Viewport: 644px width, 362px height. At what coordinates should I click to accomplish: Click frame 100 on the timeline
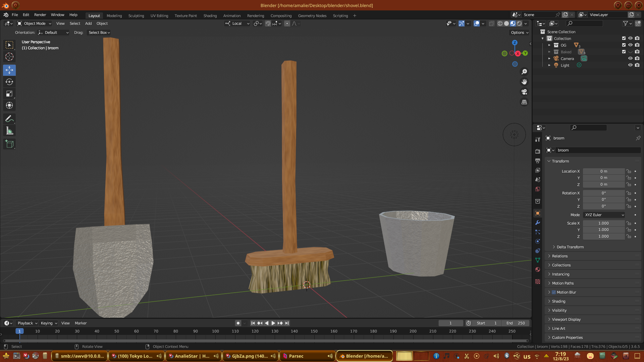tap(215, 331)
